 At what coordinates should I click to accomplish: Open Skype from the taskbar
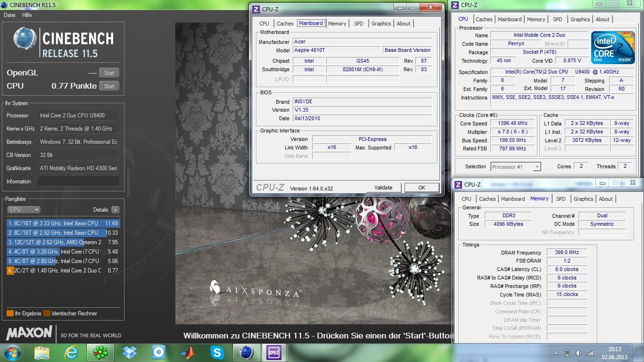(x=217, y=353)
